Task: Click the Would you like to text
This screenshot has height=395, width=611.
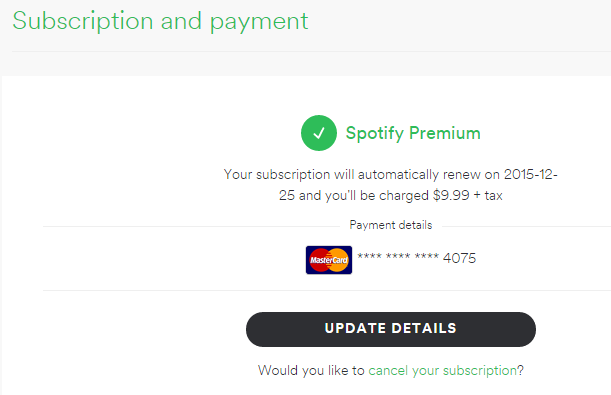Action: (311, 370)
